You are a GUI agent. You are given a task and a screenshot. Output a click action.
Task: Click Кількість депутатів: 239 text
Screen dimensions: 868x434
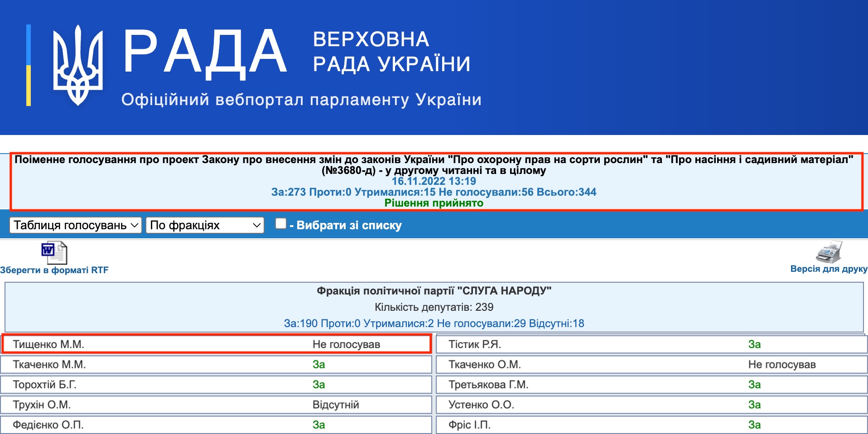pyautogui.click(x=434, y=307)
